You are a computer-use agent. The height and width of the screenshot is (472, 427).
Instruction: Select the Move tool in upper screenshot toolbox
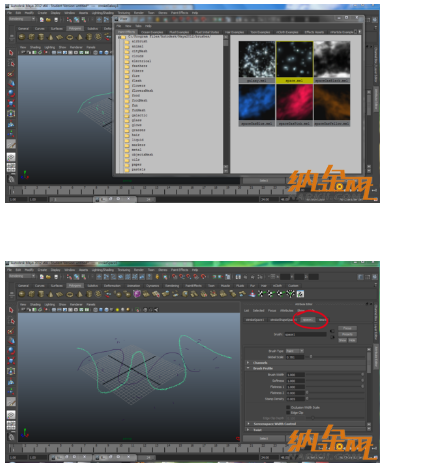click(x=11, y=83)
